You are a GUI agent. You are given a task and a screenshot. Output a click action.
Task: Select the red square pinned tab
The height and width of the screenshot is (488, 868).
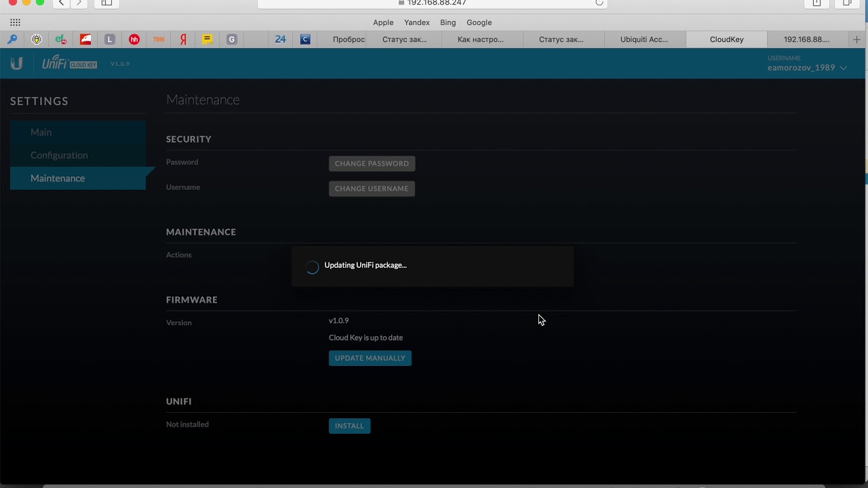pyautogui.click(x=85, y=39)
